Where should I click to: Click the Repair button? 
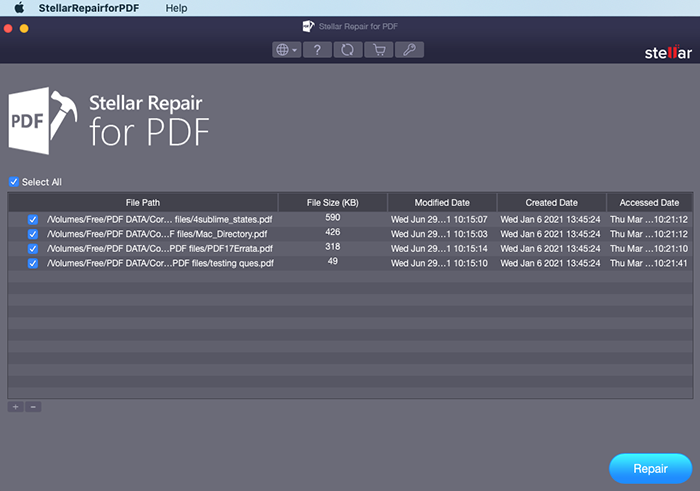[x=650, y=469]
